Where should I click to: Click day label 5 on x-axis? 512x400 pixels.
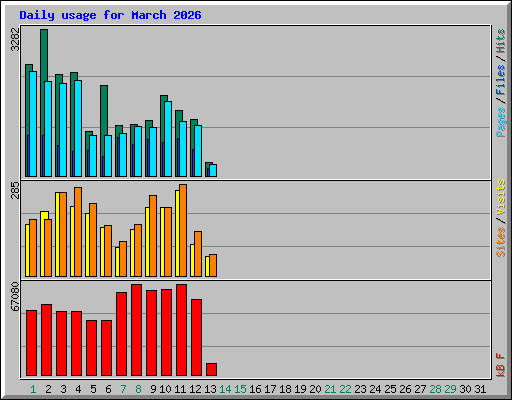tap(93, 389)
